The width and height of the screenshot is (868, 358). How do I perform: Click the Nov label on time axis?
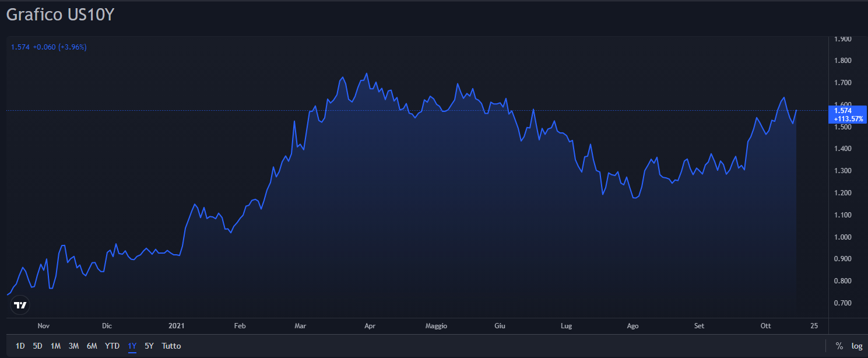tap(44, 326)
